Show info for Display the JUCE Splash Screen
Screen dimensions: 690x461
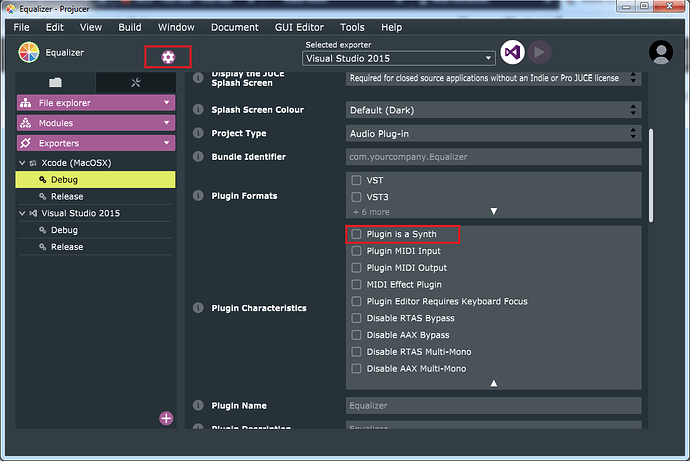[x=198, y=78]
